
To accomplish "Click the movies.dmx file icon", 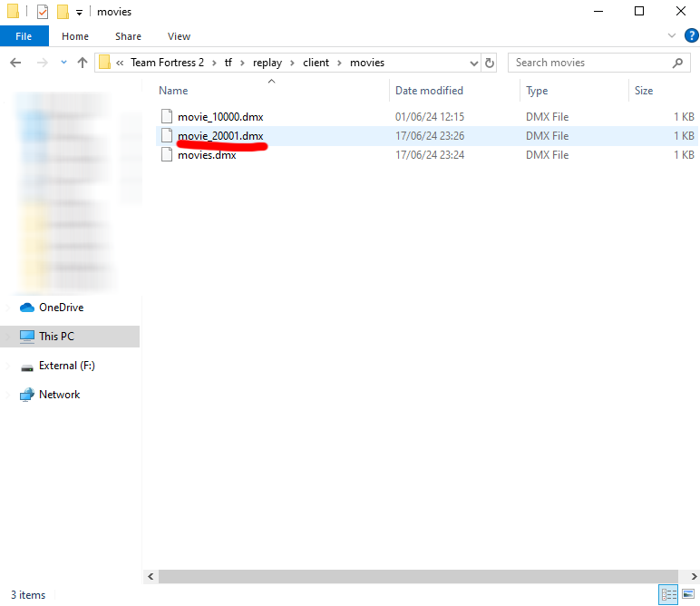I will click(x=167, y=154).
